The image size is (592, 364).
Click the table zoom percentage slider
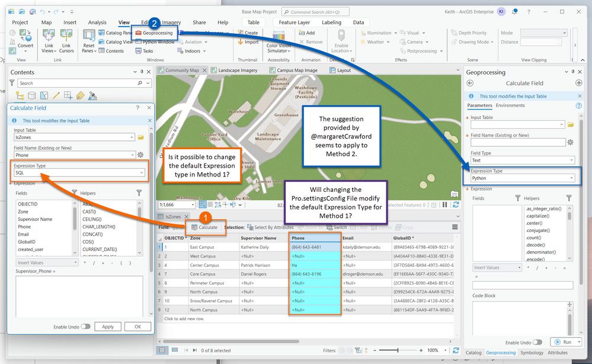point(398,350)
